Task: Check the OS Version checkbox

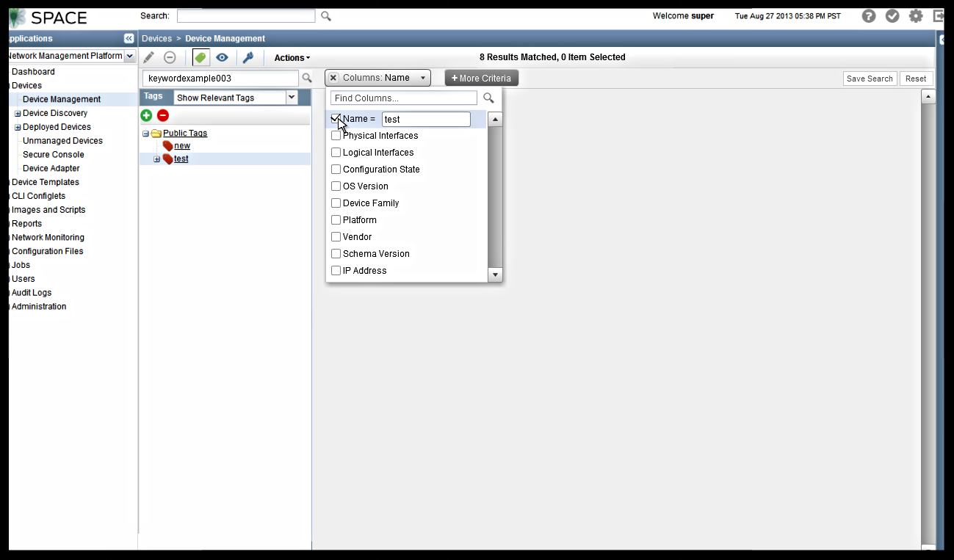Action: point(336,186)
